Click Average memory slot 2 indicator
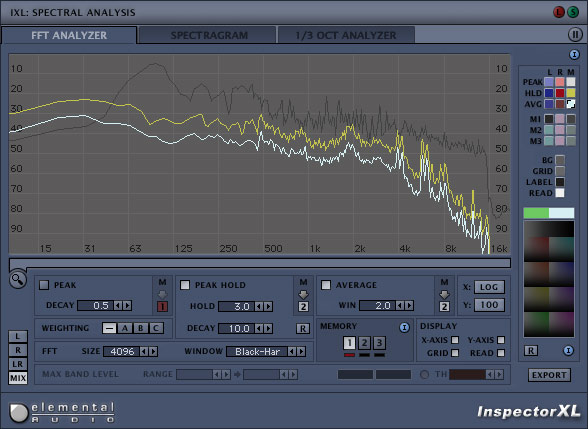588x429 pixels. pos(444,307)
